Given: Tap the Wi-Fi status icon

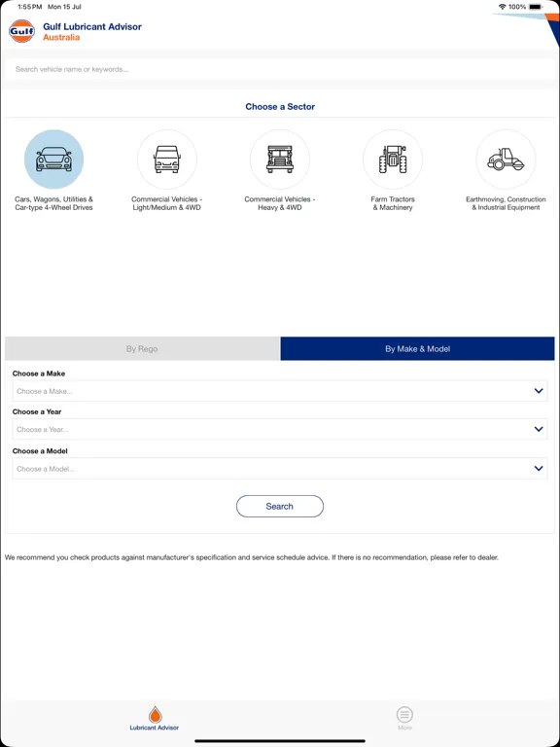Looking at the screenshot, I should click(502, 7).
